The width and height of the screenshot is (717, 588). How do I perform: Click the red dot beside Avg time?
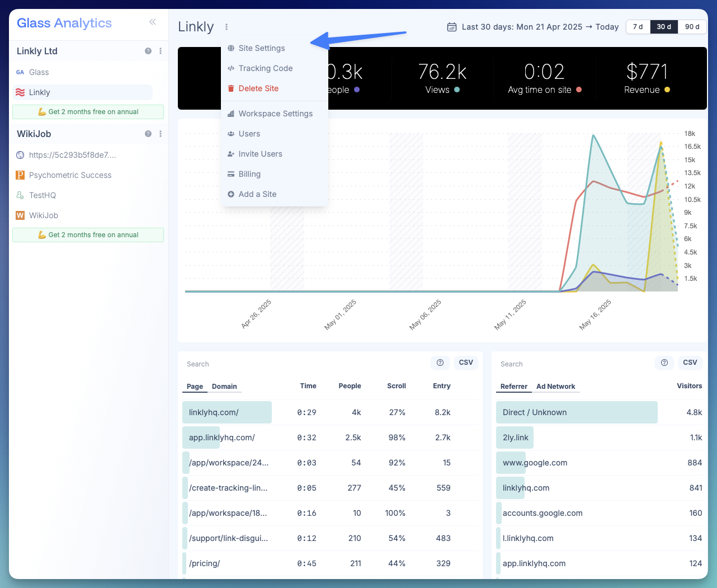tap(579, 90)
